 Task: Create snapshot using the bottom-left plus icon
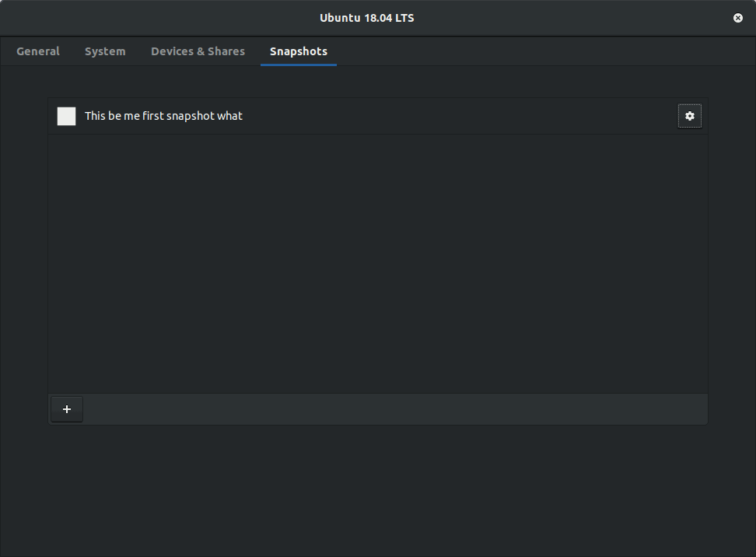tap(67, 409)
